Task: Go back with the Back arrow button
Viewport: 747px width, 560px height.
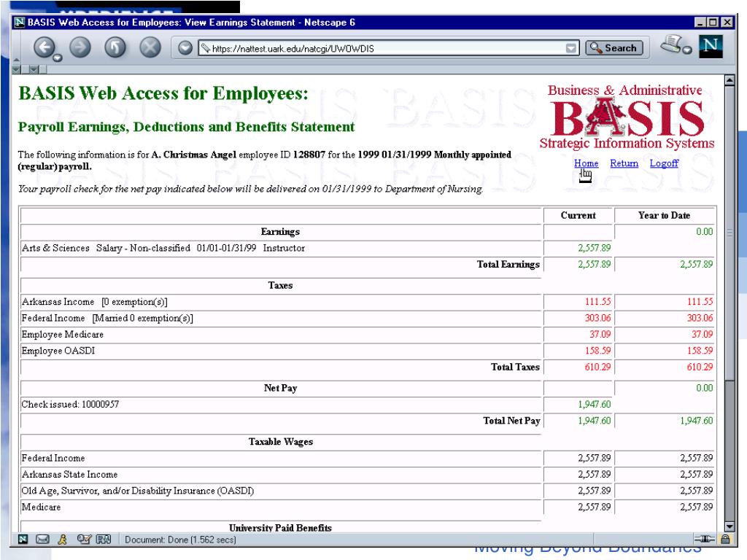Action: click(44, 47)
